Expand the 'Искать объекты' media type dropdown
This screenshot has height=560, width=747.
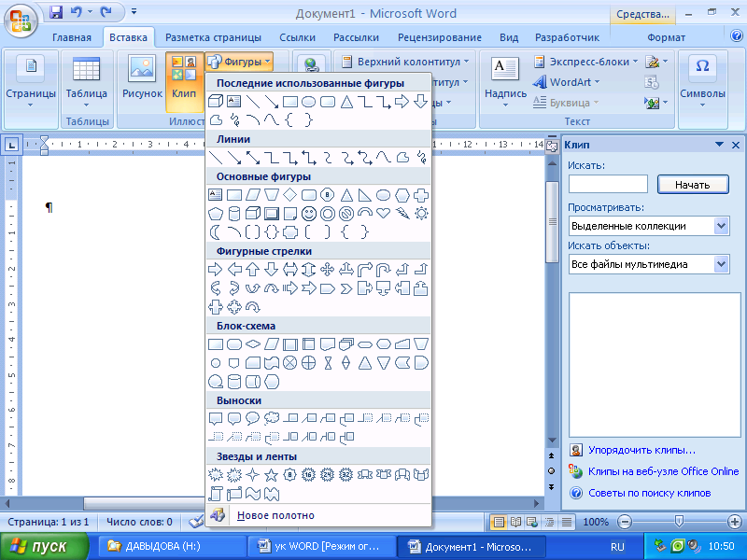[x=721, y=264]
